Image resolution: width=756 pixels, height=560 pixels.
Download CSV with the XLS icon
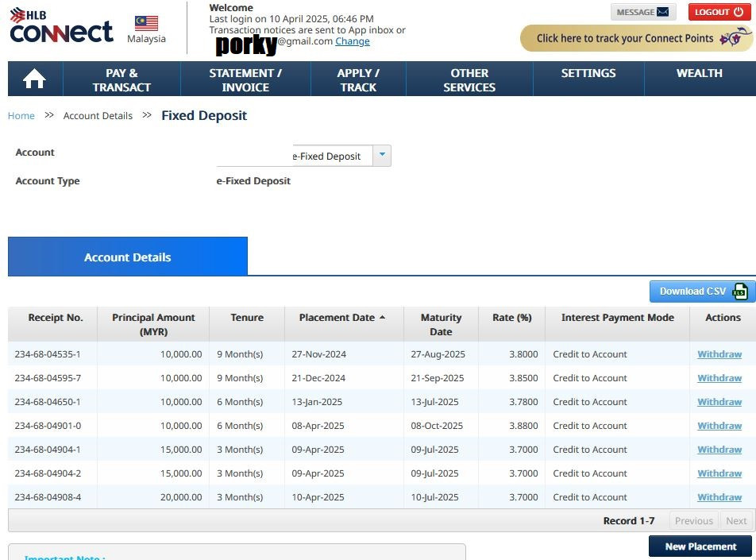pyautogui.click(x=701, y=292)
